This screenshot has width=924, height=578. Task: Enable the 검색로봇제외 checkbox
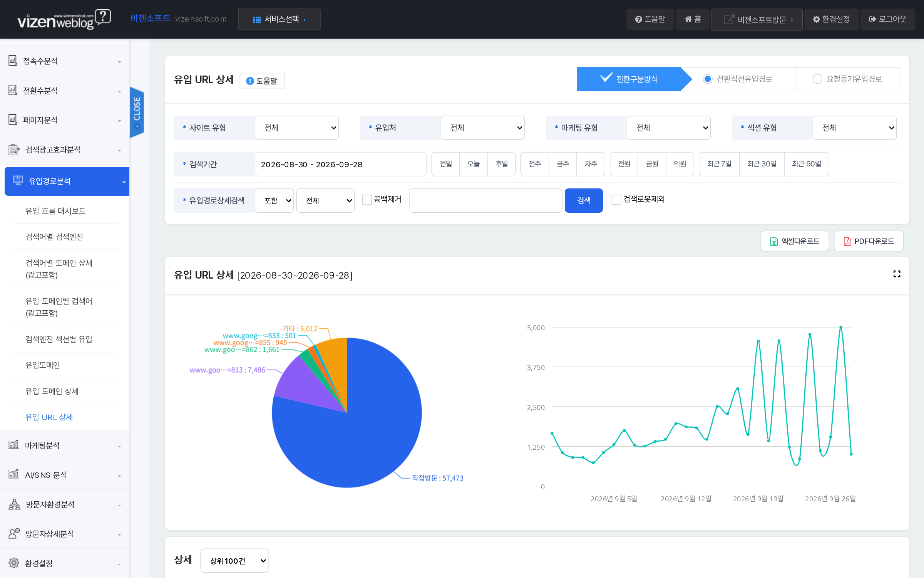616,200
